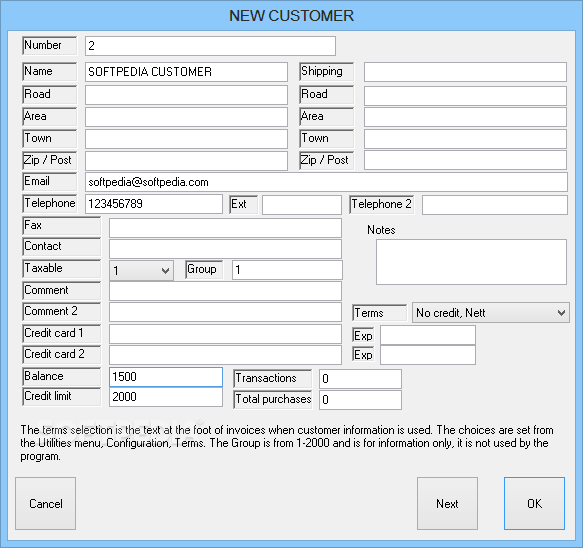Click the Balance field showing 1500
The height and width of the screenshot is (548, 583).
[166, 377]
